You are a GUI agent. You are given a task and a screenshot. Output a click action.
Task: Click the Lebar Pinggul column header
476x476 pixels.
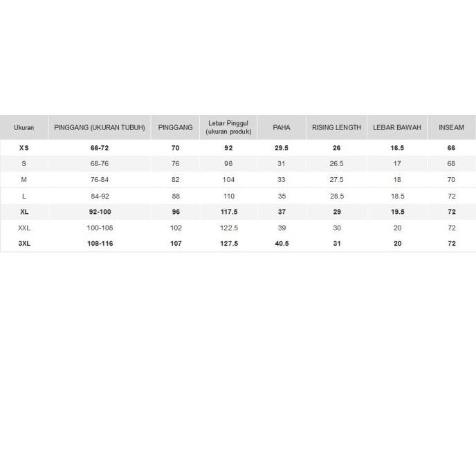coord(229,128)
